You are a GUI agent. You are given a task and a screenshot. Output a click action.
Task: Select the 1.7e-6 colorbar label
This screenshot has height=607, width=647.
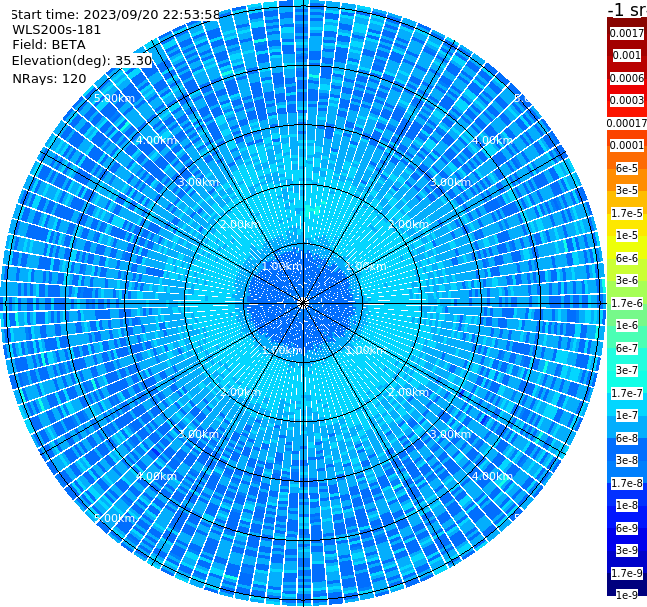point(627,303)
